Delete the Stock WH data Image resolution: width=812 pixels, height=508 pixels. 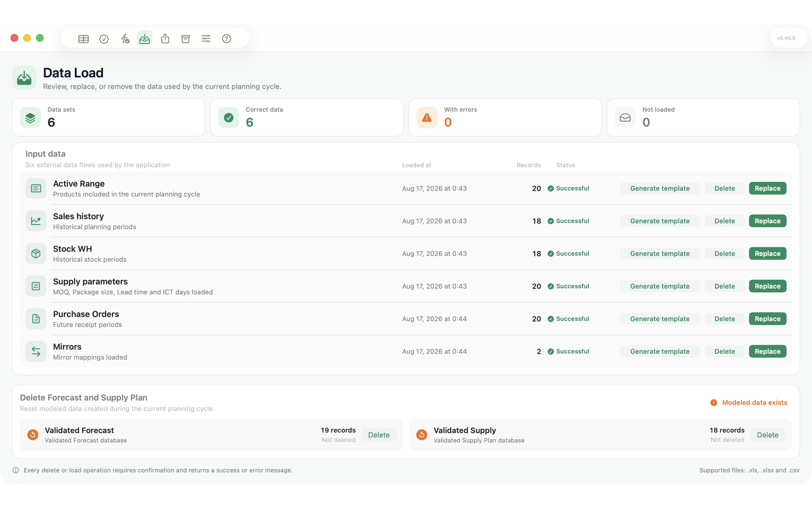pyautogui.click(x=724, y=254)
